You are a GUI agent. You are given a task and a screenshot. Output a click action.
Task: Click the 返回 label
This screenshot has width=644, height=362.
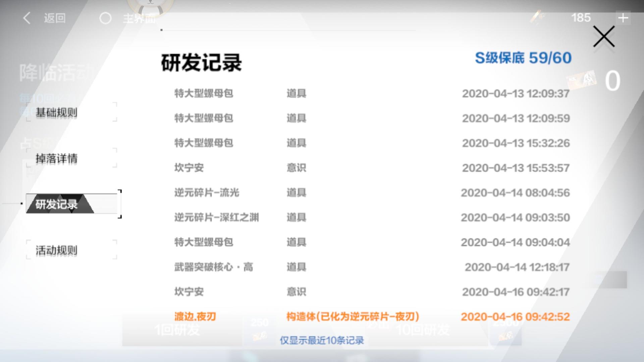tap(55, 18)
